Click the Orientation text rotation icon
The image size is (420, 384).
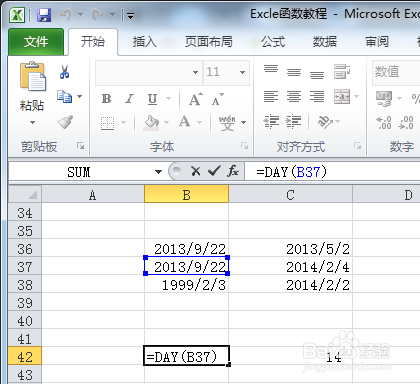tap(325, 122)
